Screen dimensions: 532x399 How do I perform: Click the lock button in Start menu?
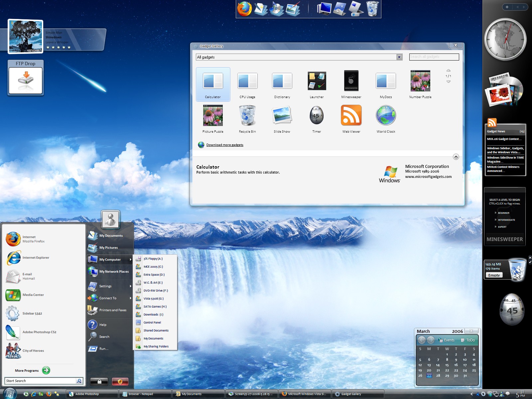[x=99, y=381]
